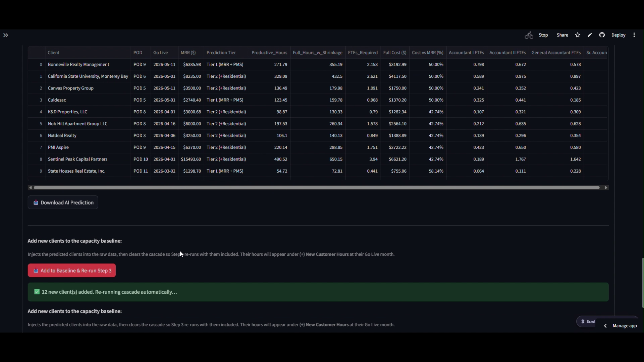Click the Deploy button

(618, 35)
